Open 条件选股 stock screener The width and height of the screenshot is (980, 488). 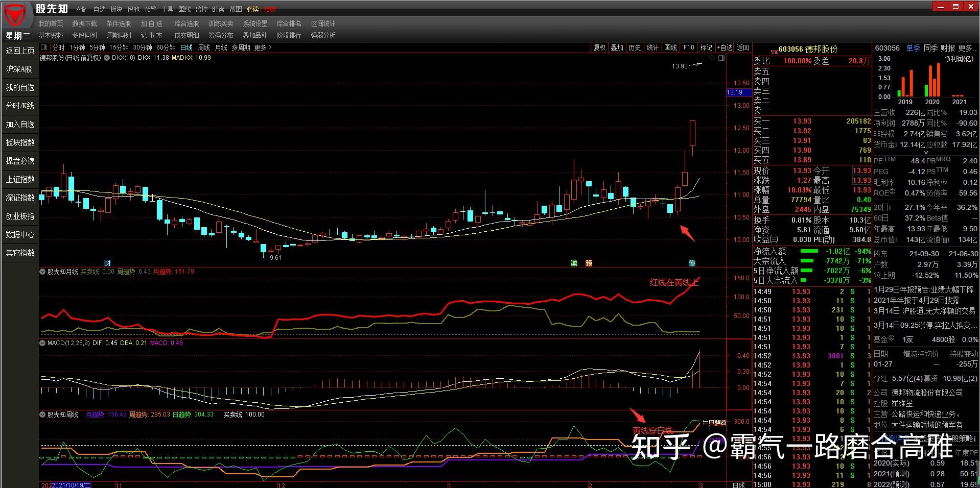click(119, 23)
